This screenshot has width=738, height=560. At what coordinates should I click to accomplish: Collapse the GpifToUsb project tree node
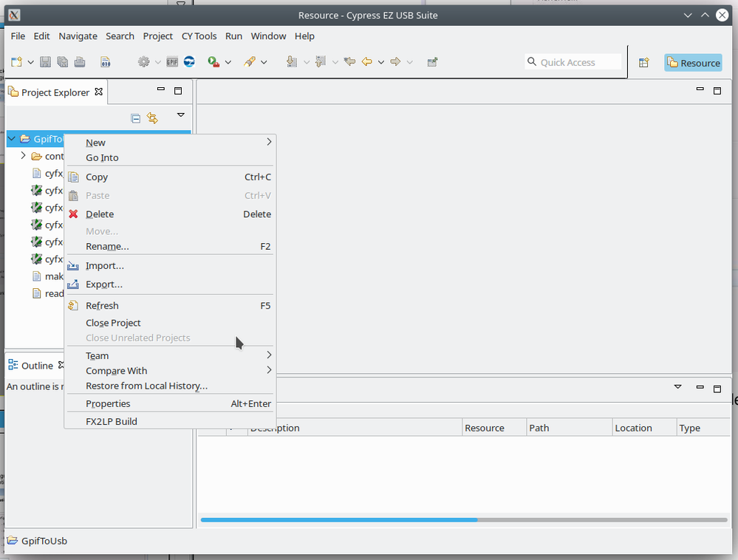tap(12, 139)
